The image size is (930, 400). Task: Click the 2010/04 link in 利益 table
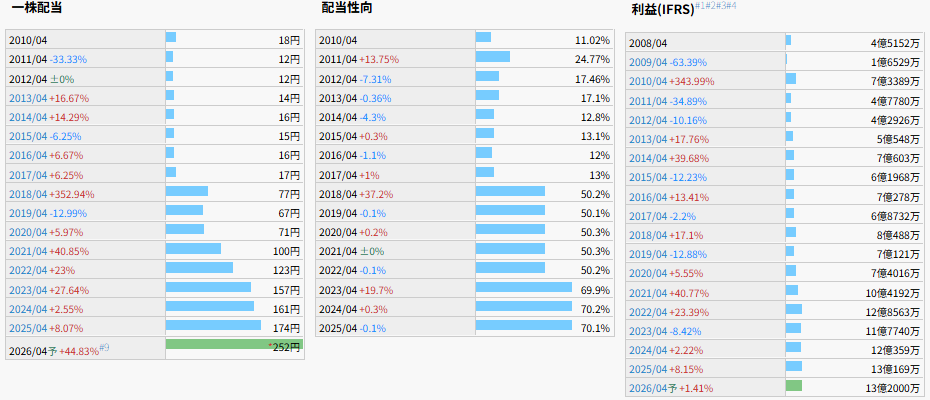click(x=648, y=81)
